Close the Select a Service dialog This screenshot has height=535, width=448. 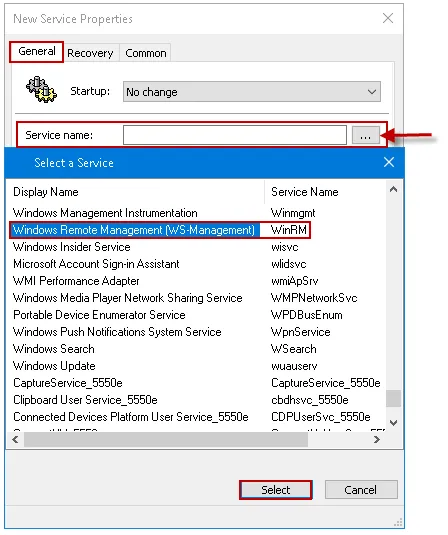[389, 162]
